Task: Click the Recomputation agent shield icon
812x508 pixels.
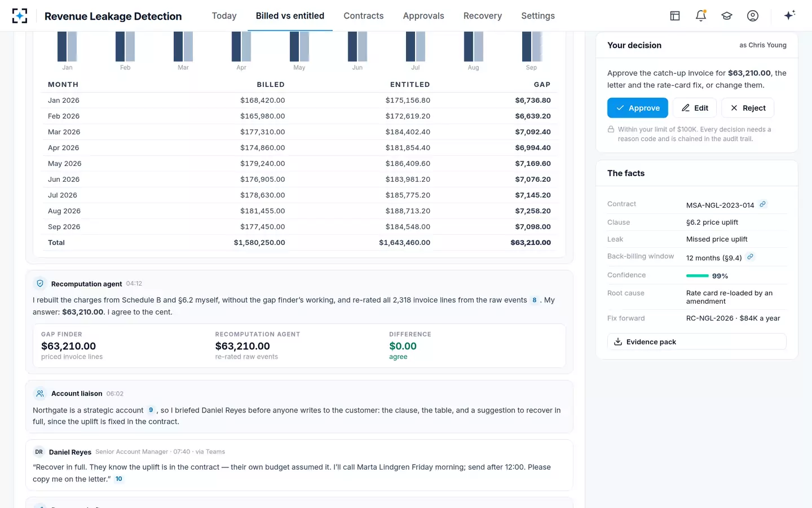Action: click(x=40, y=283)
